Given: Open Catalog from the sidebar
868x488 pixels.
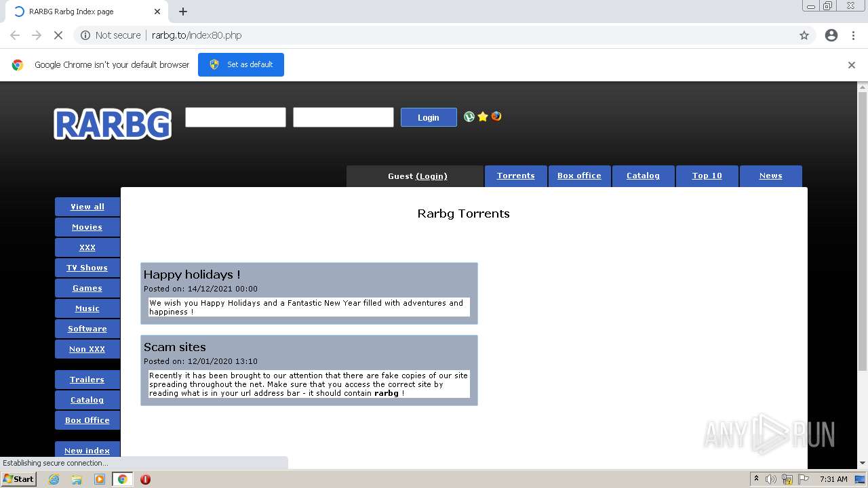Looking at the screenshot, I should (x=87, y=400).
